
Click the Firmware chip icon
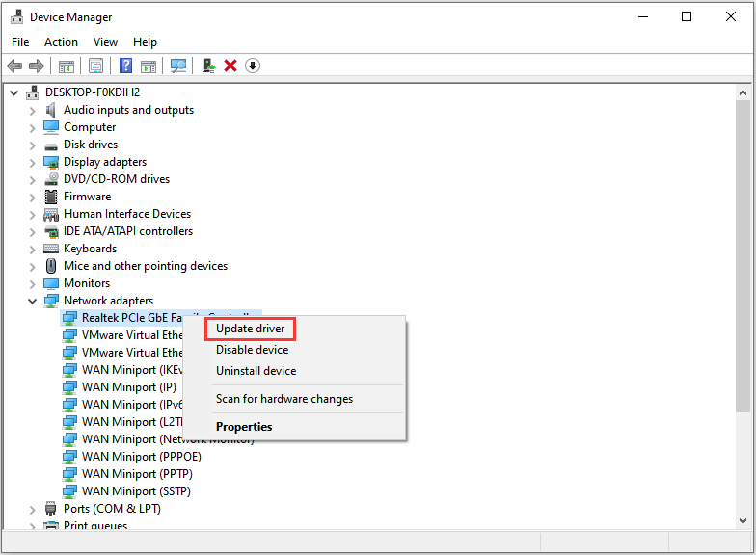(50, 197)
